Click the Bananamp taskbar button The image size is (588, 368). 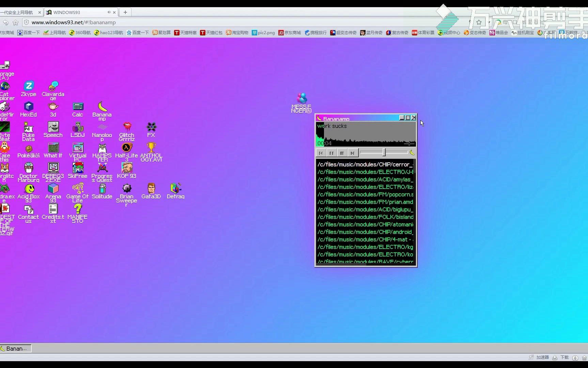(16, 348)
